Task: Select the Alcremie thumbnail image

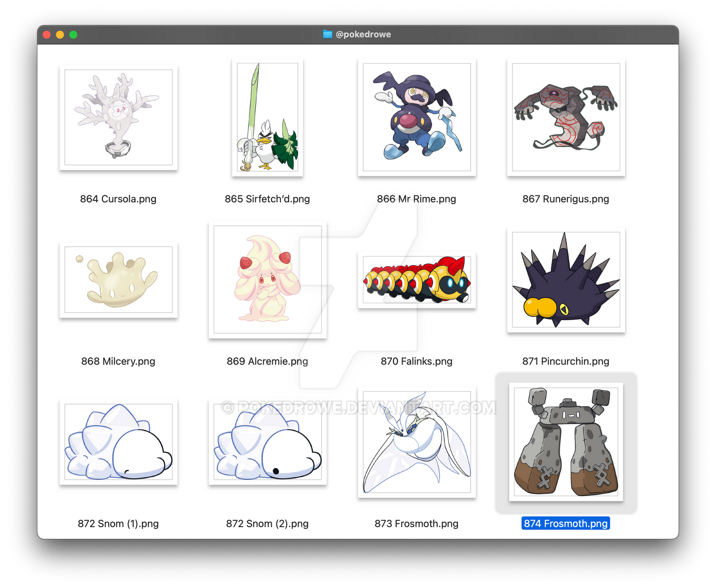Action: 267,279
